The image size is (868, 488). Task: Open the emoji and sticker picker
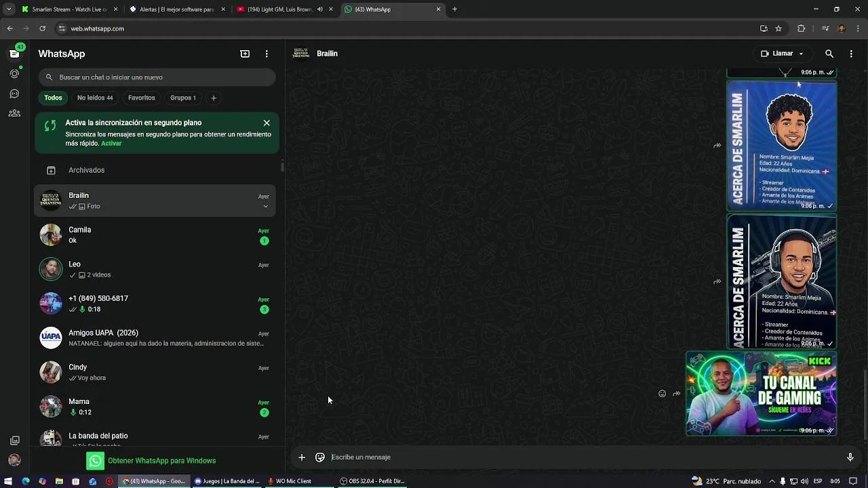point(320,457)
